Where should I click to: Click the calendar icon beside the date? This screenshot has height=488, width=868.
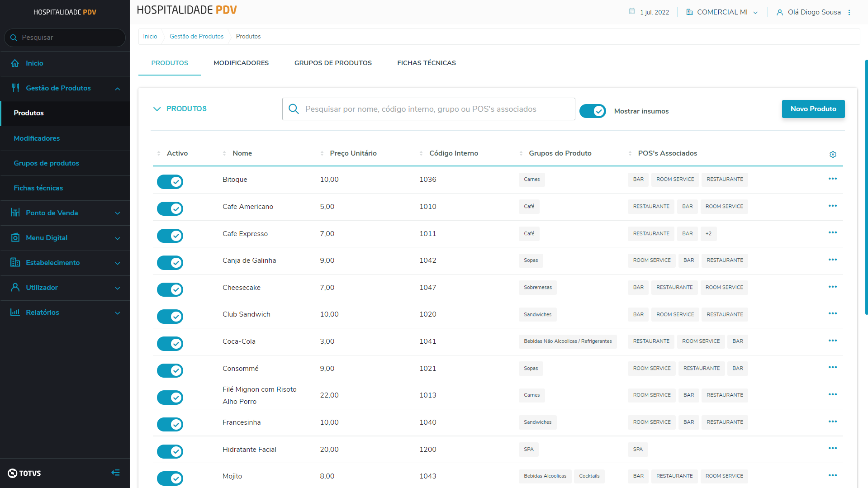pos(632,12)
